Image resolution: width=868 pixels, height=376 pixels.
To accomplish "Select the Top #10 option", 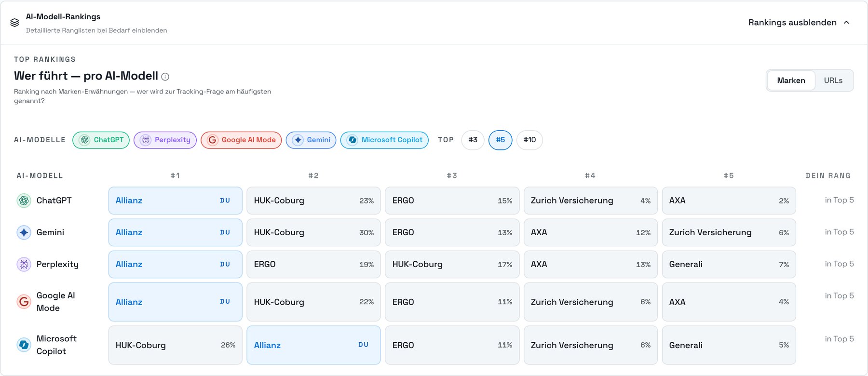I will click(x=529, y=140).
